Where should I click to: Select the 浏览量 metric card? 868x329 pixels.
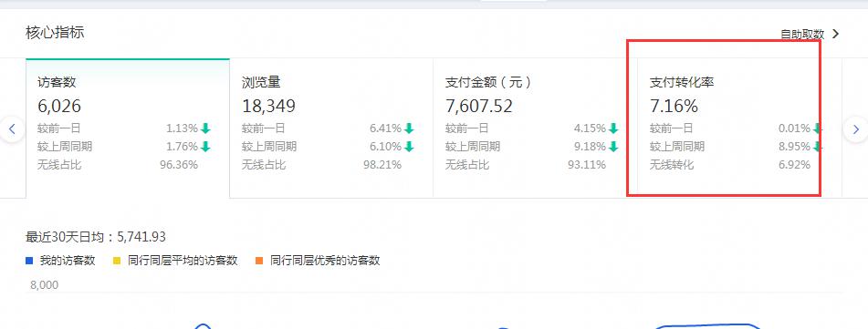[331, 128]
